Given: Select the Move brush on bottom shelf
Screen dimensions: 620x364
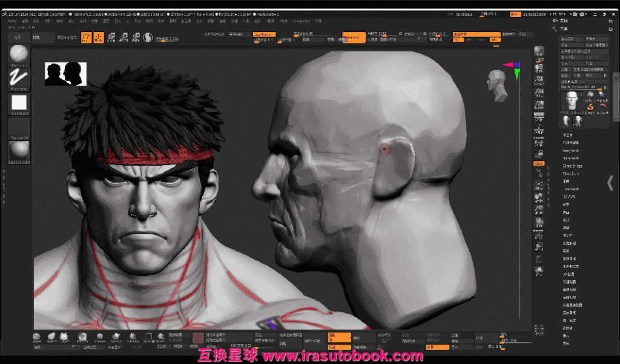Looking at the screenshot, I should (x=37, y=337).
